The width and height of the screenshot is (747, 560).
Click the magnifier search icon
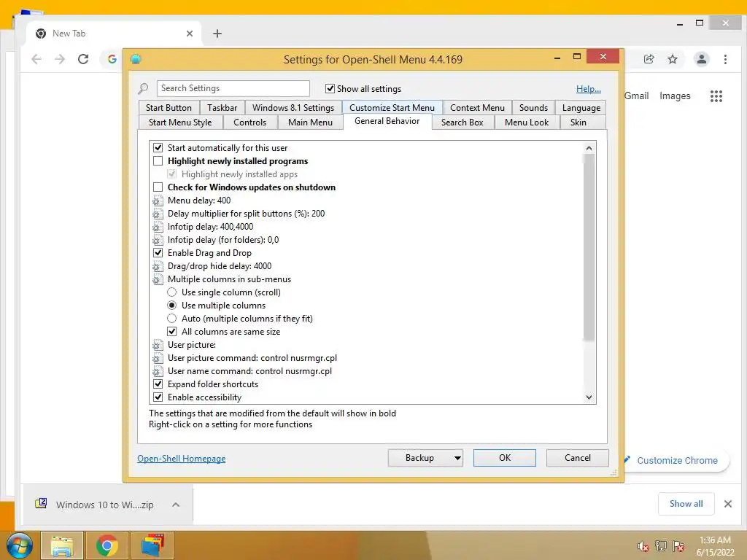(x=143, y=88)
